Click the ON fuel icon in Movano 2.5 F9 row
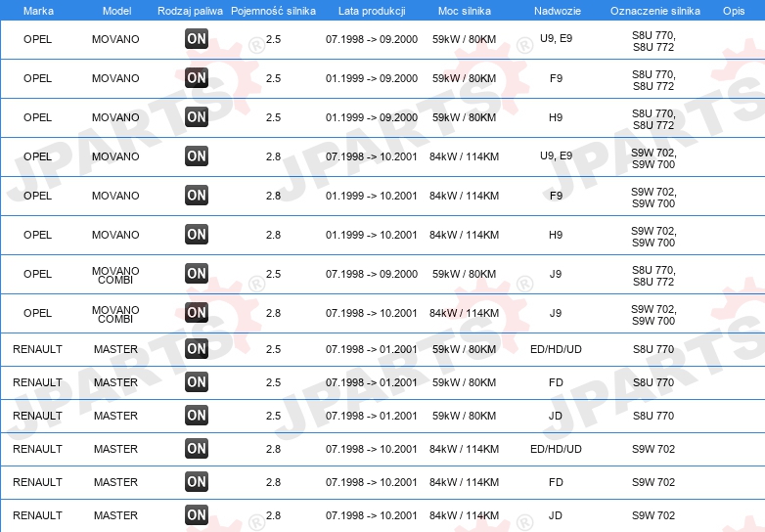765x532 pixels. [197, 78]
